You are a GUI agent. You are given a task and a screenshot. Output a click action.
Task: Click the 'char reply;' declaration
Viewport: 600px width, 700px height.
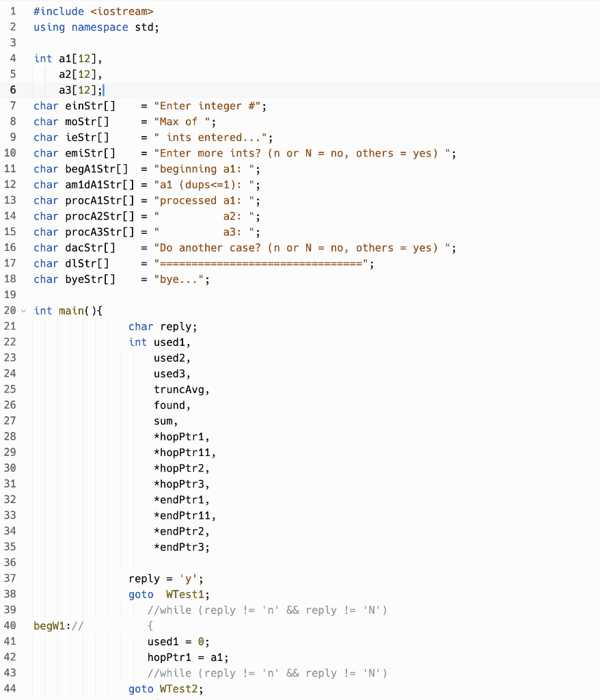tap(163, 326)
